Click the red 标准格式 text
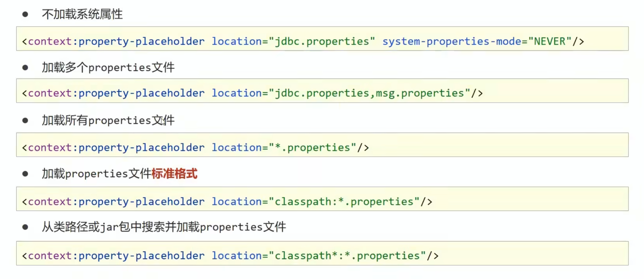 pos(174,174)
